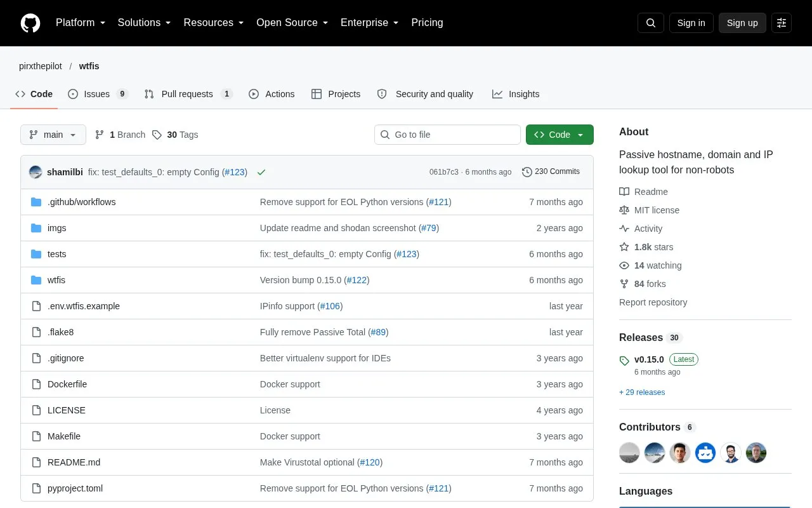Open the appearance settings icon button
This screenshot has height=508, width=812.
point(782,23)
